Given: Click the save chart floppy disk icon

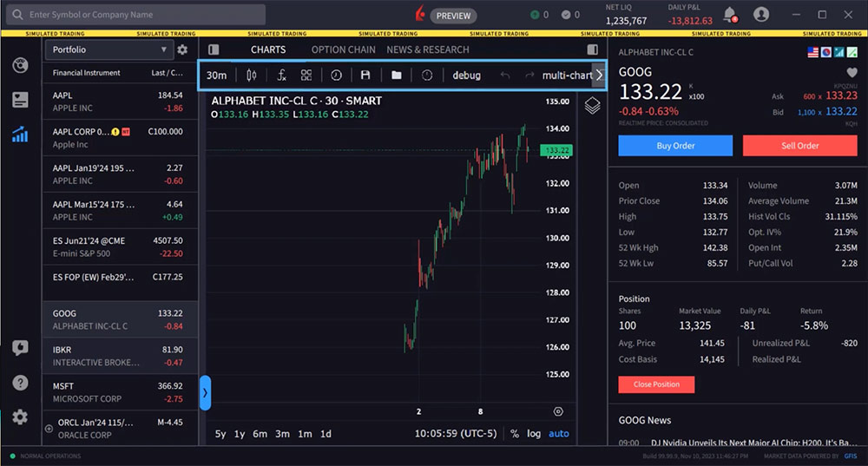Looking at the screenshot, I should tap(365, 75).
